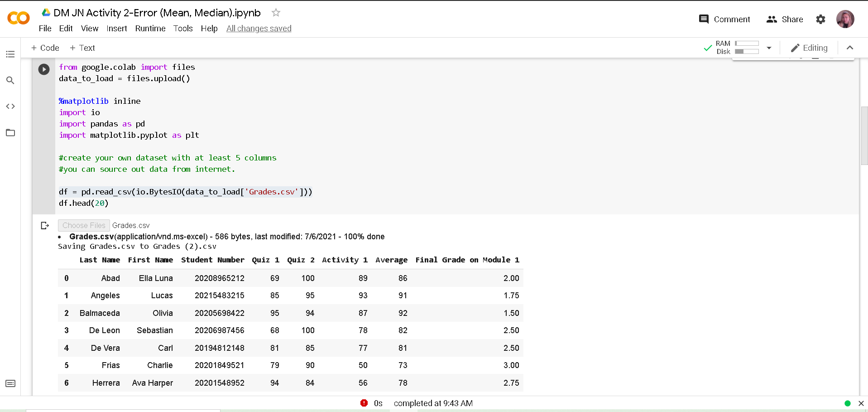Click the notebook title to rename

tap(157, 13)
